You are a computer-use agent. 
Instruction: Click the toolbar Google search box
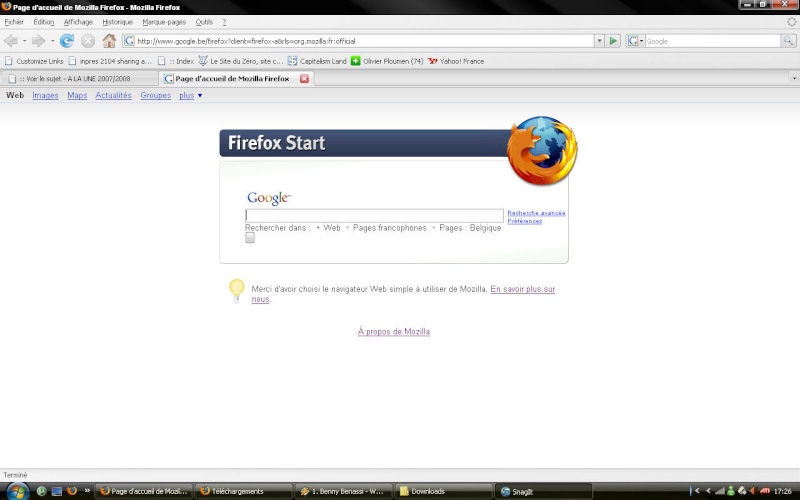[x=712, y=41]
